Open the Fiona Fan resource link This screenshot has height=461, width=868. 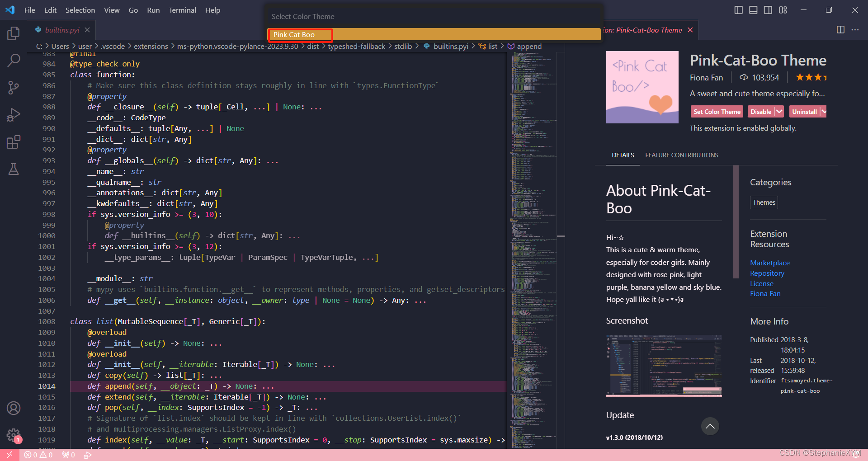click(765, 293)
